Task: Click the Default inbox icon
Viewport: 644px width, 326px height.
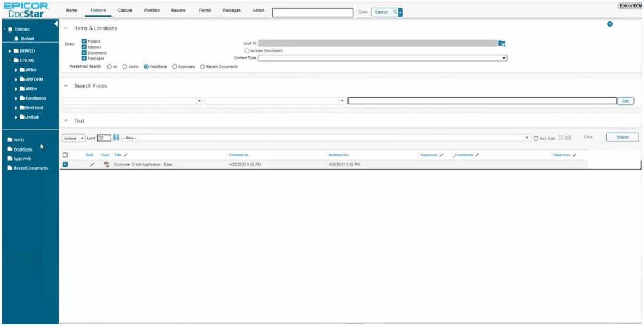Action: [x=17, y=39]
